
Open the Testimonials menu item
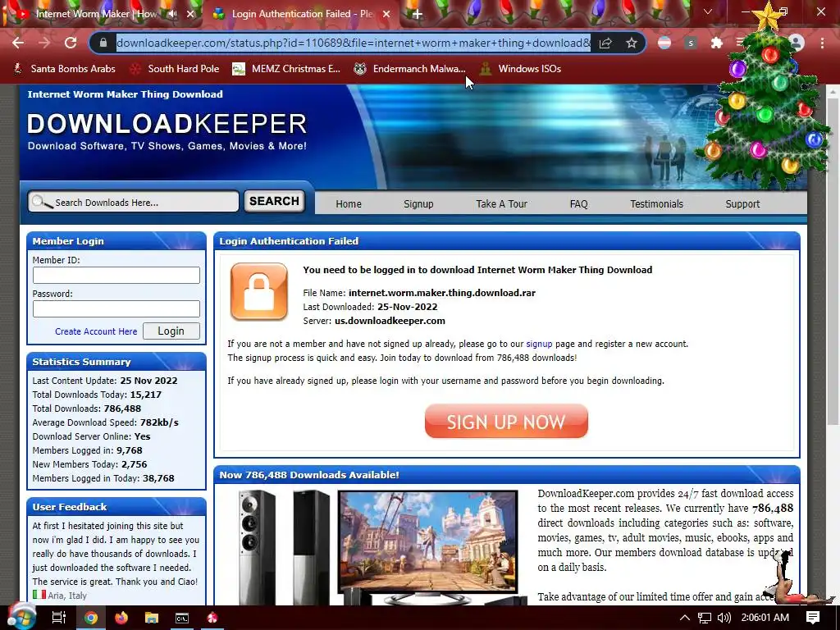click(657, 203)
